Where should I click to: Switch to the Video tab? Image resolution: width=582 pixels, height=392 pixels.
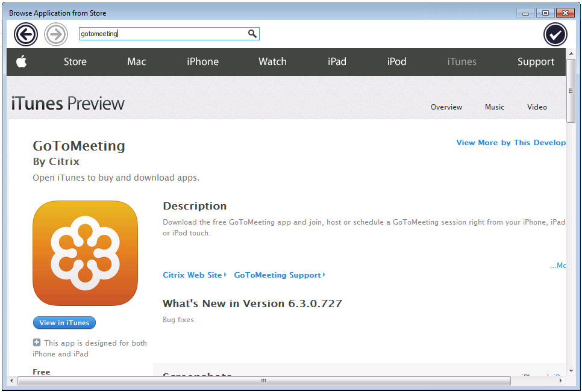(x=536, y=107)
